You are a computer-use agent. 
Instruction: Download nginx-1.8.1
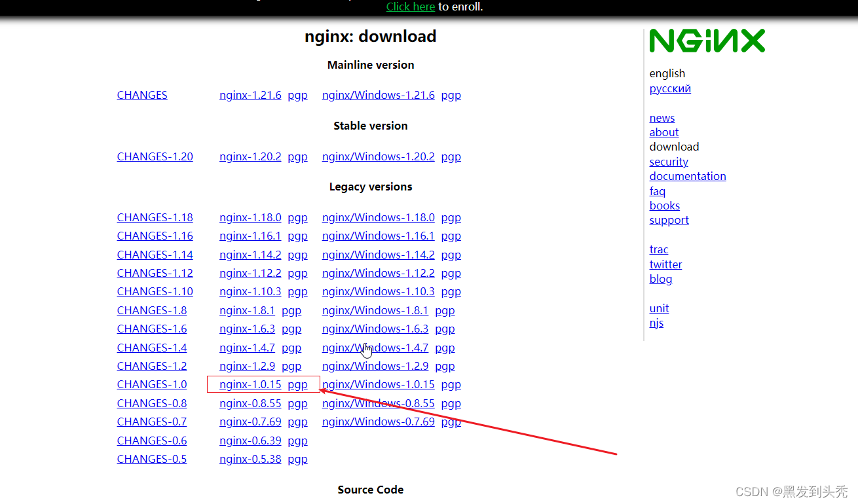click(x=247, y=310)
